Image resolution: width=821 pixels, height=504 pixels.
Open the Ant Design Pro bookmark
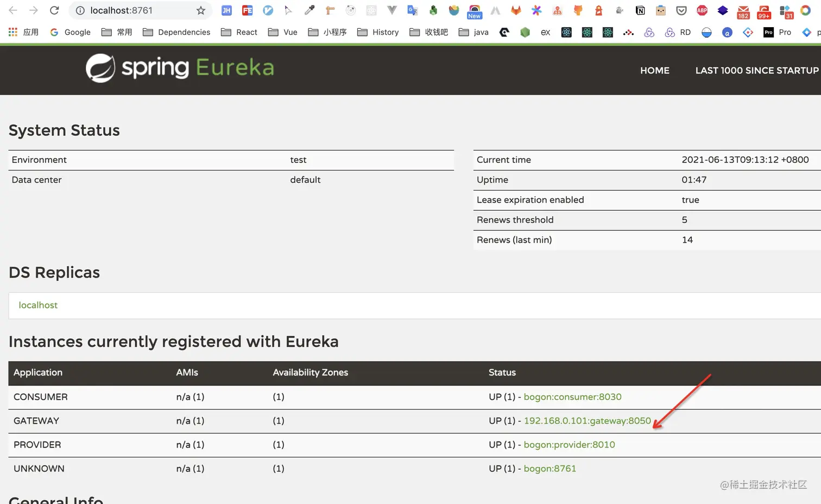click(x=778, y=32)
